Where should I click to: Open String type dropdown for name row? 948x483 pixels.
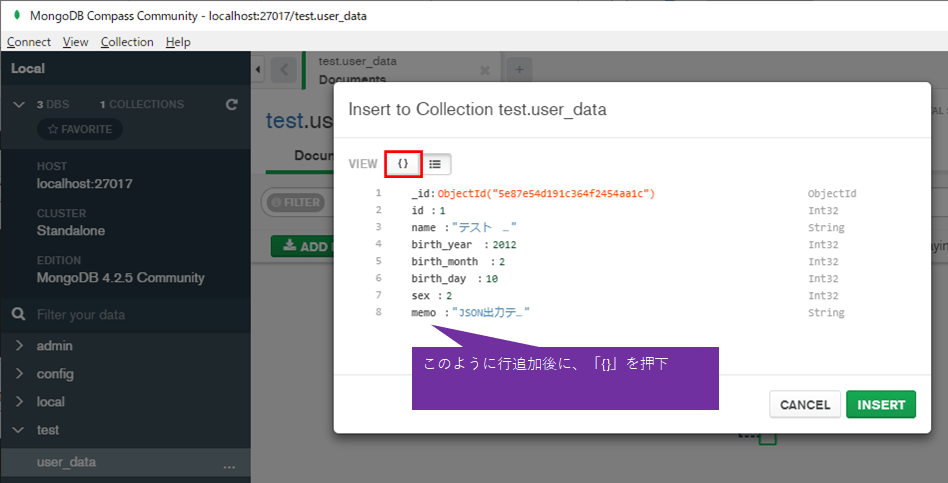pos(826,228)
